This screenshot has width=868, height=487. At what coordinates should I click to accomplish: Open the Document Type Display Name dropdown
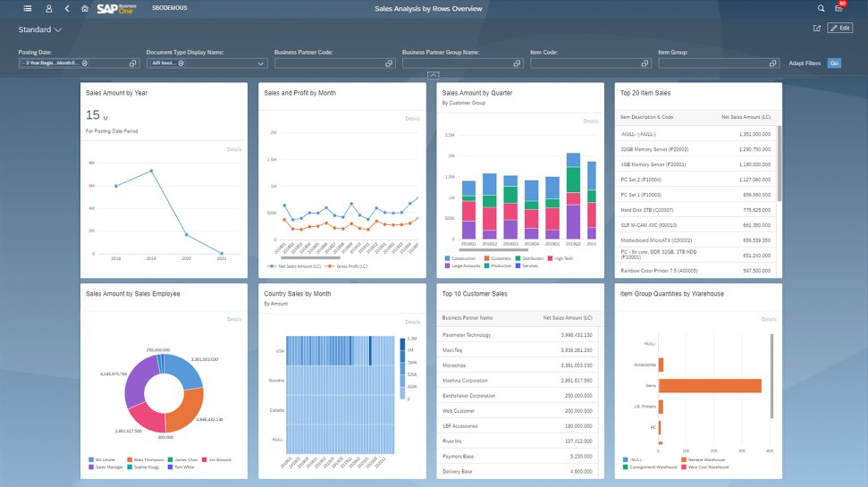click(261, 63)
